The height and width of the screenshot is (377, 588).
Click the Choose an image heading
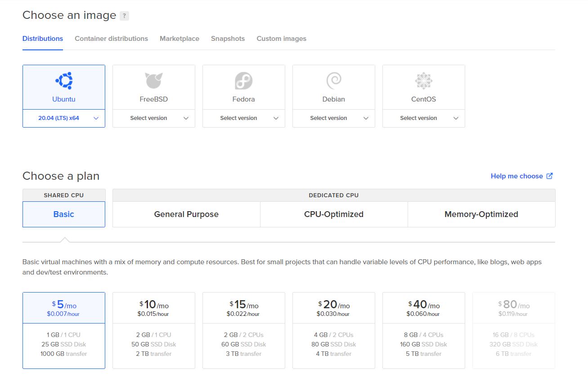[x=69, y=15]
